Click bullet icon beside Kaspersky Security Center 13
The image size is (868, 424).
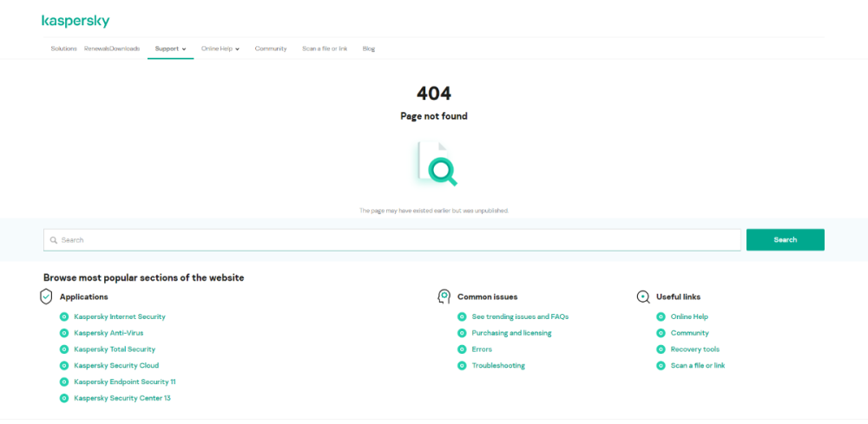(x=64, y=398)
